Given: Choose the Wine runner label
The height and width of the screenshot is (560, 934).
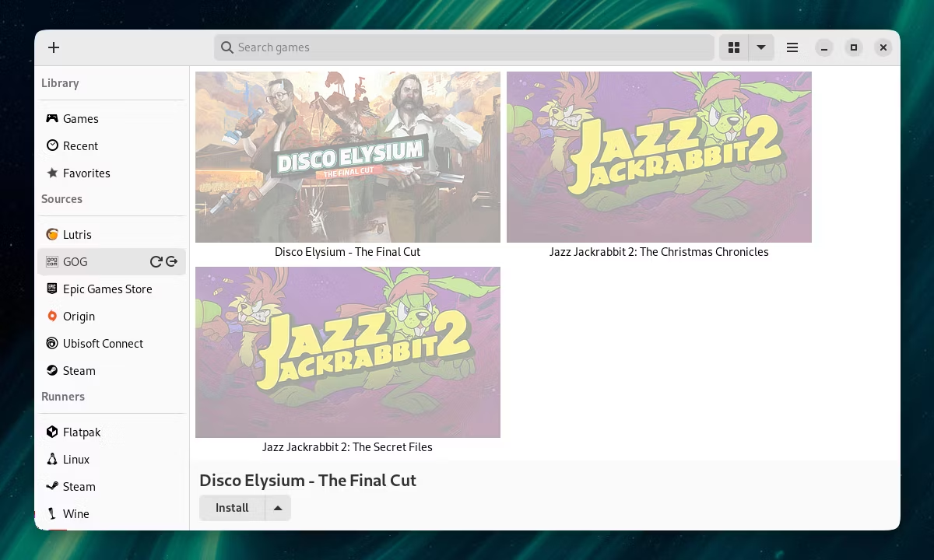Looking at the screenshot, I should point(76,513).
